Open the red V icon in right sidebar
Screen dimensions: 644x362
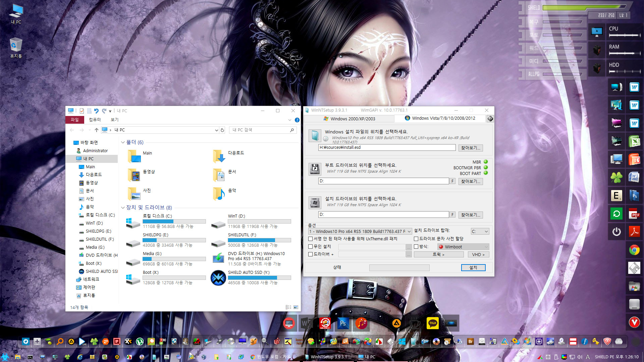point(634,322)
